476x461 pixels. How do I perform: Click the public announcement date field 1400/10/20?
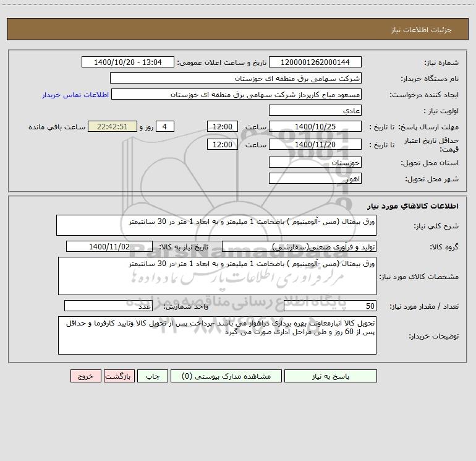click(128, 62)
